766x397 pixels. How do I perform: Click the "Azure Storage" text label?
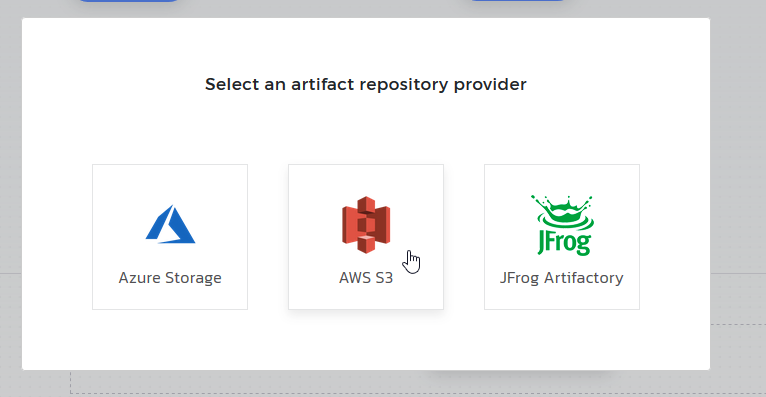170,278
